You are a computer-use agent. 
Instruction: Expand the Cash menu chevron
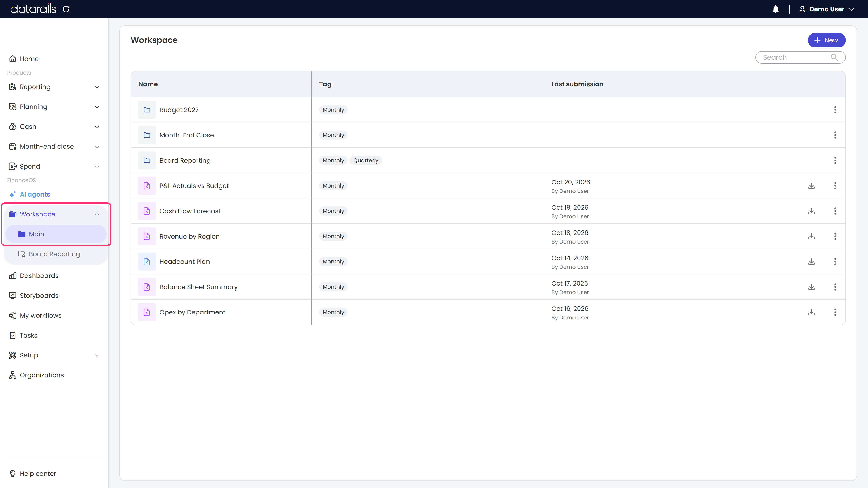click(x=97, y=127)
